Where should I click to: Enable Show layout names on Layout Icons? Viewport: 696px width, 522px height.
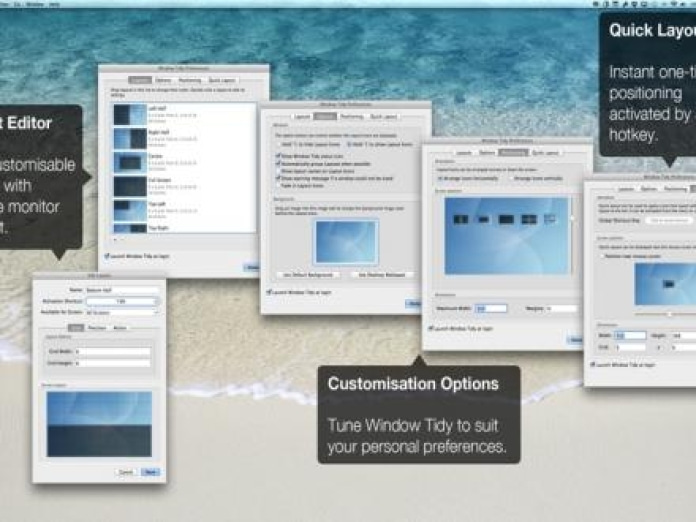[278, 171]
